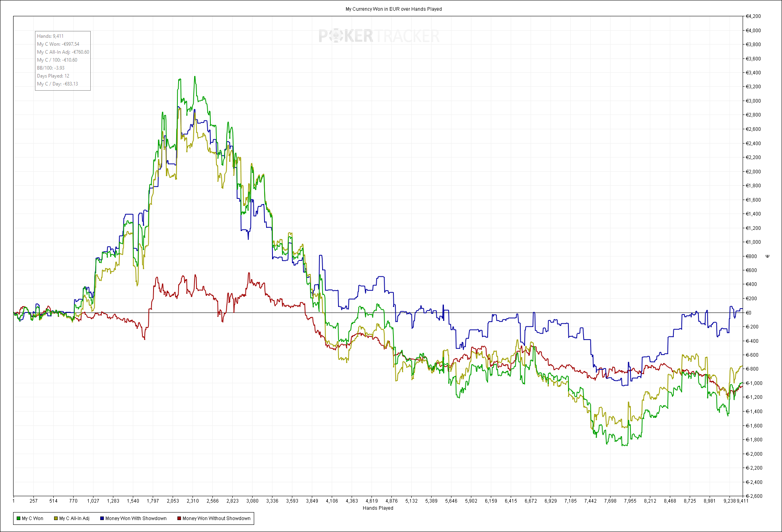
Task: Click the 3,080 x-axis tick label
Action: 252,501
